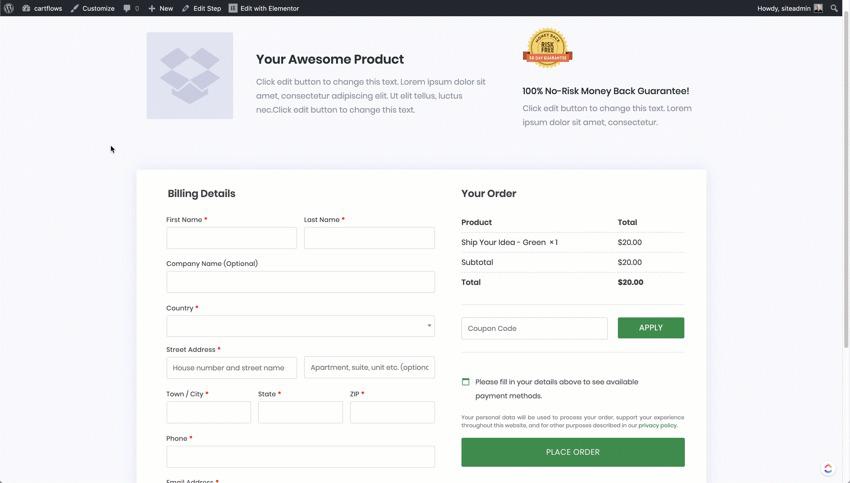Click the payment methods notice icon
The width and height of the screenshot is (850, 483).
point(466,382)
